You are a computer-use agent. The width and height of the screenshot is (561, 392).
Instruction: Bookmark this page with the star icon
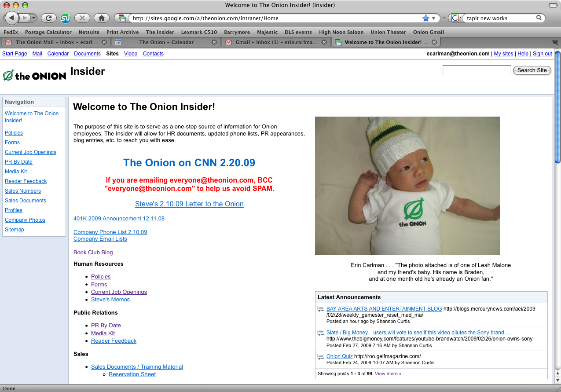(x=425, y=18)
